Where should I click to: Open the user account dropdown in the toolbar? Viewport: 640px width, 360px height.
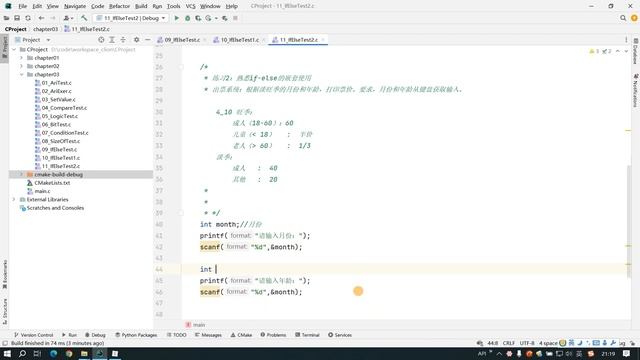(x=68, y=18)
